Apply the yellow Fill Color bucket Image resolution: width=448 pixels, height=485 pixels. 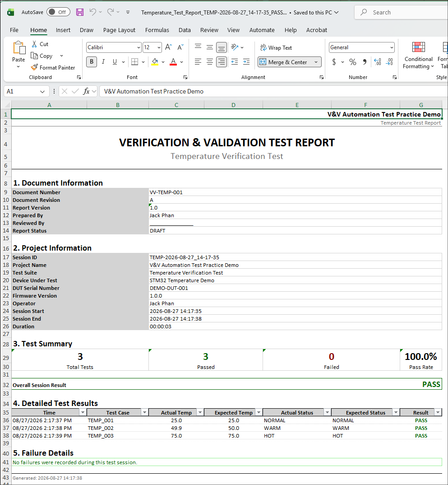point(155,62)
